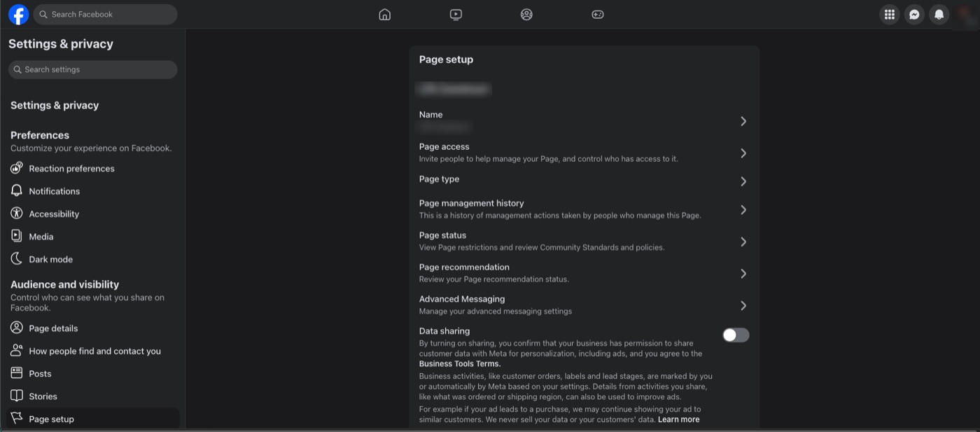Select Posts in settings sidebar
The width and height of the screenshot is (980, 432).
pos(92,373)
